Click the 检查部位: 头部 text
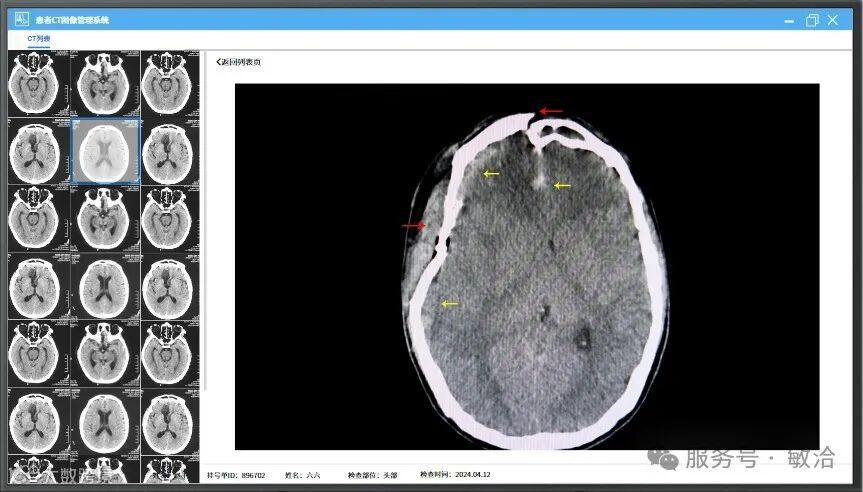 point(373,475)
